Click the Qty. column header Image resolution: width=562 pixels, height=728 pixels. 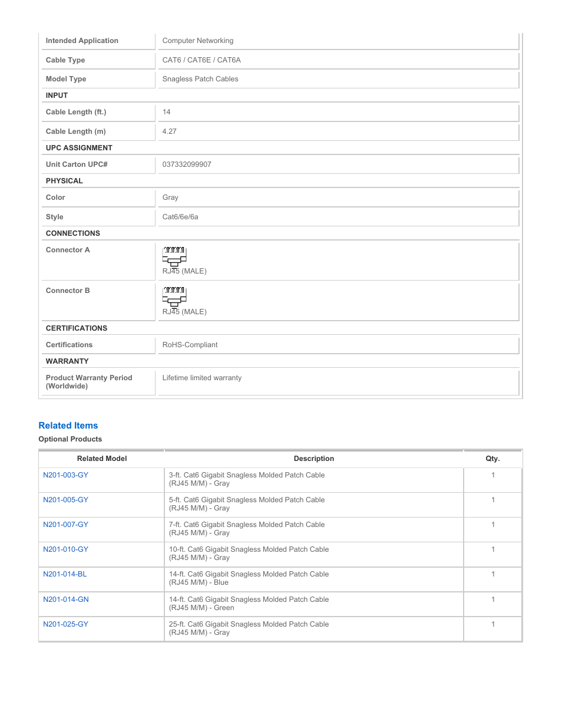492,459
